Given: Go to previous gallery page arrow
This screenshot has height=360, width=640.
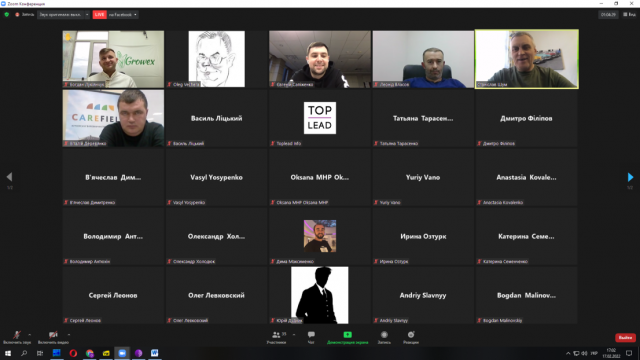Looking at the screenshot, I should [9, 177].
